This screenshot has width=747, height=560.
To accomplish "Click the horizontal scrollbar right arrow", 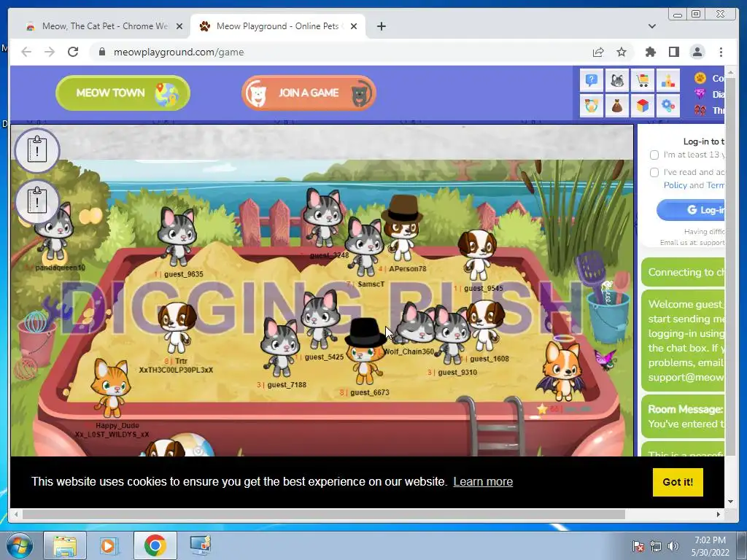I will [719, 514].
